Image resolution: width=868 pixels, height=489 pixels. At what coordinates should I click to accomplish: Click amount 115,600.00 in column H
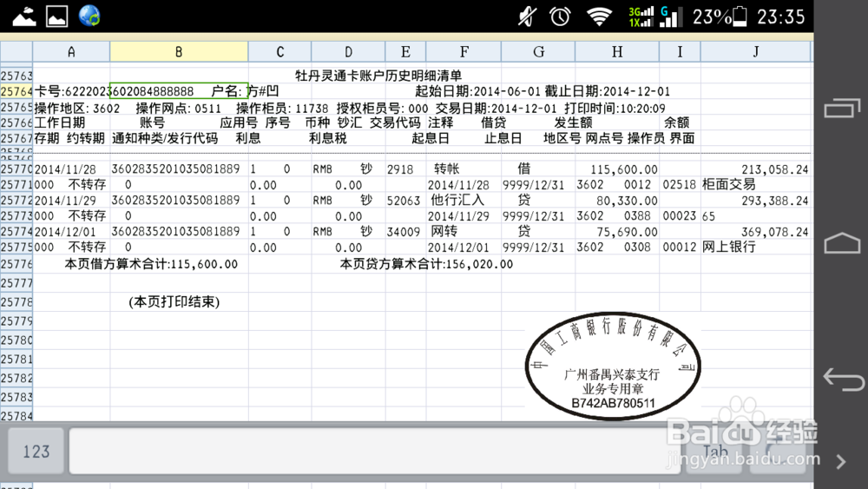[x=624, y=169]
